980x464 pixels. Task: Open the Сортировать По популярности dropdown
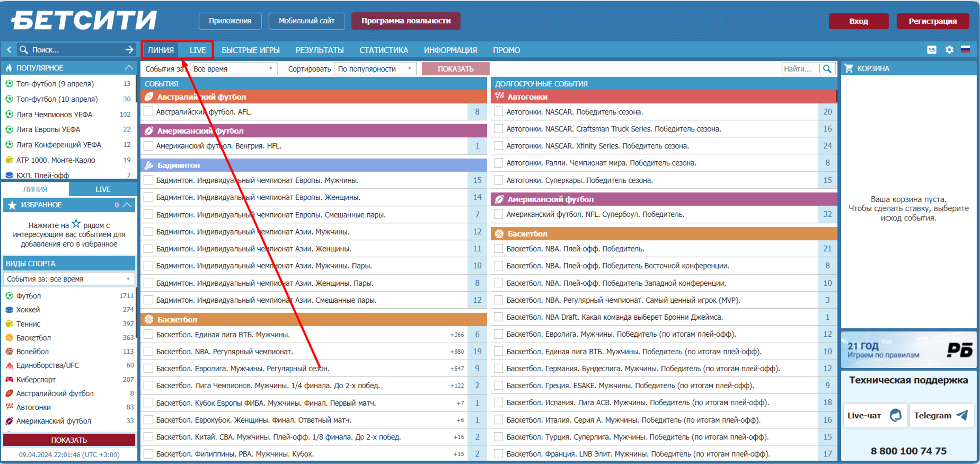click(375, 69)
